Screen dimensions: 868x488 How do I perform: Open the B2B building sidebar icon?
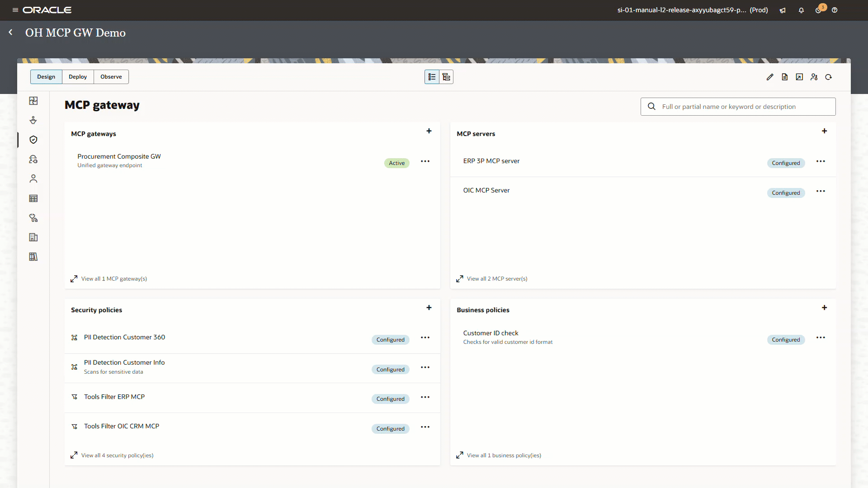(x=33, y=237)
